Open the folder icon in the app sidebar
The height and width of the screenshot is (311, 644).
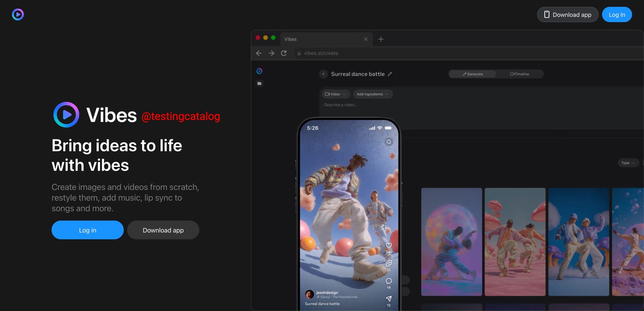[260, 84]
